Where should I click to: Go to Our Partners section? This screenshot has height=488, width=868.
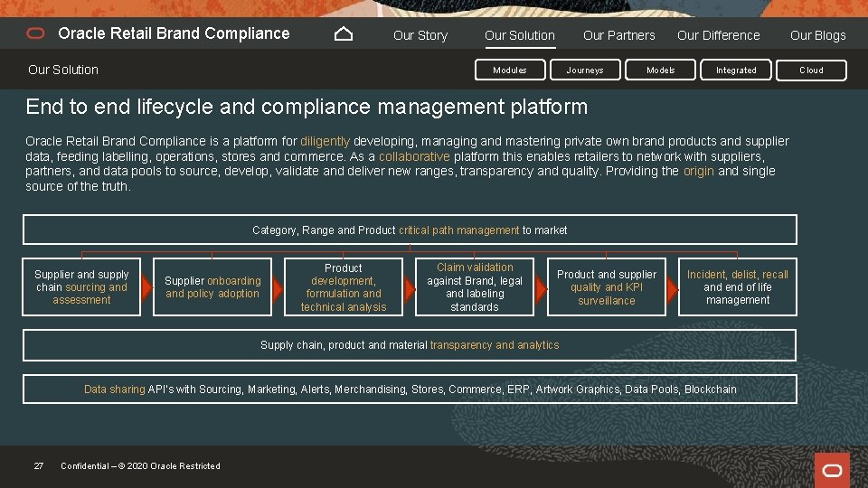[618, 35]
